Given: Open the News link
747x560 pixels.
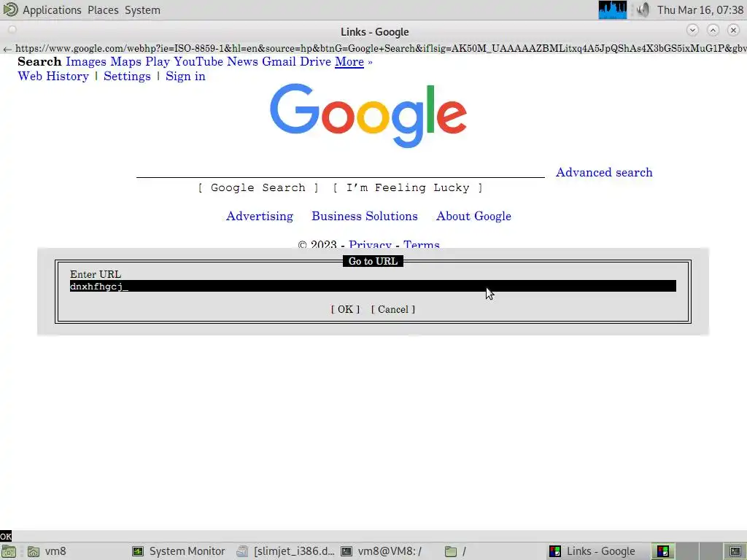Looking at the screenshot, I should 242,61.
